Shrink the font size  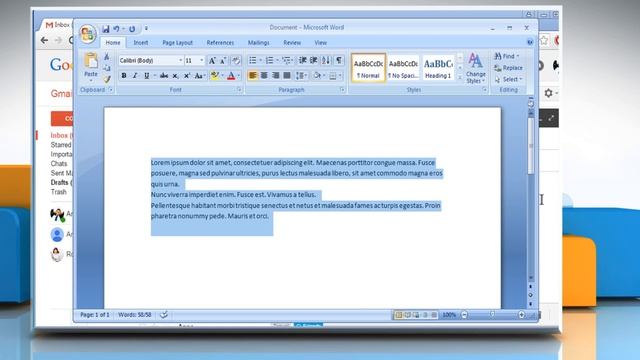(x=223, y=61)
